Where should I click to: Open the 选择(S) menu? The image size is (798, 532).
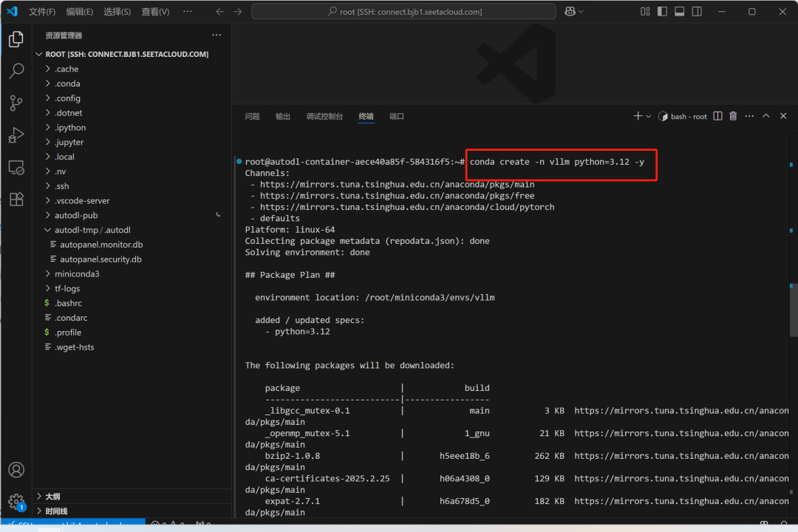pos(117,11)
